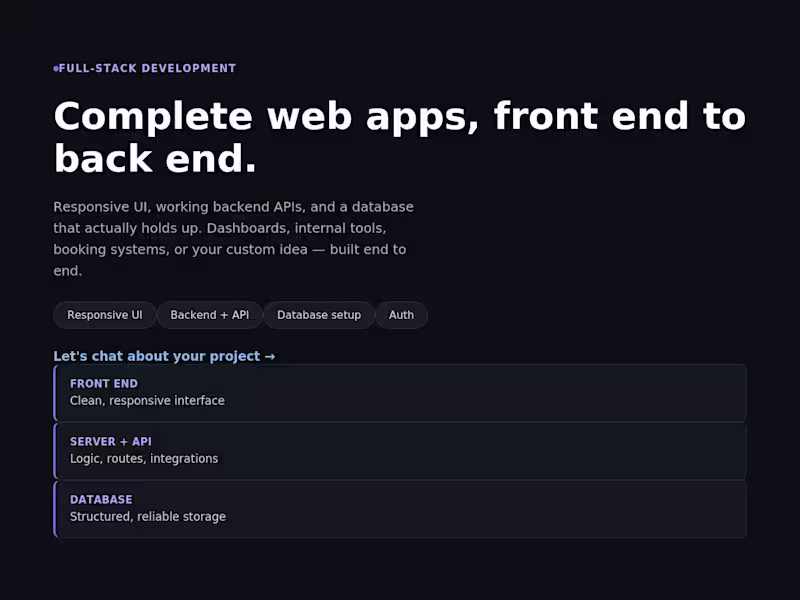Open the DATABASE card
Screen dimensions: 800x600
[400, 509]
